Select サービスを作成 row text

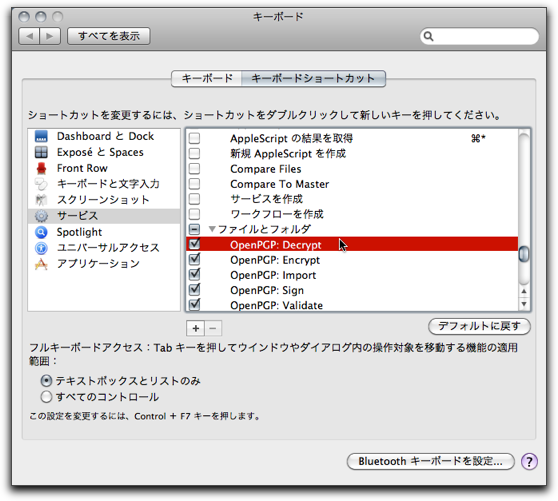[x=267, y=199]
